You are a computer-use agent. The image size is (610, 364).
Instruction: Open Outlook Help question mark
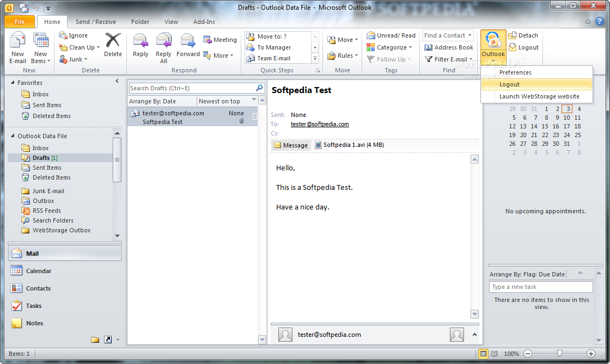[x=600, y=21]
